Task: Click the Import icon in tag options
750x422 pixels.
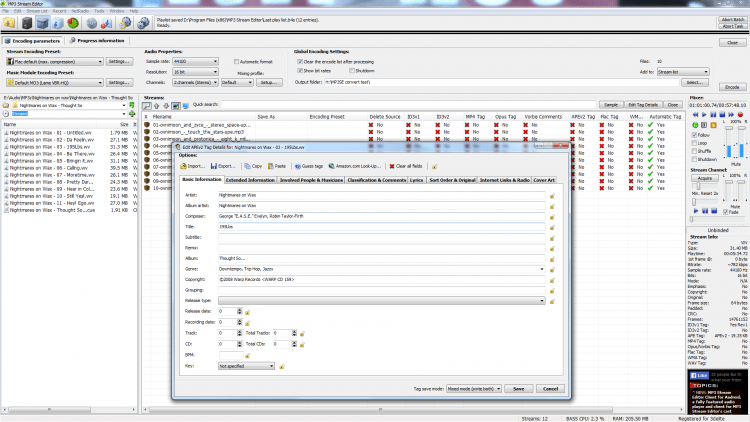Action: (x=183, y=166)
